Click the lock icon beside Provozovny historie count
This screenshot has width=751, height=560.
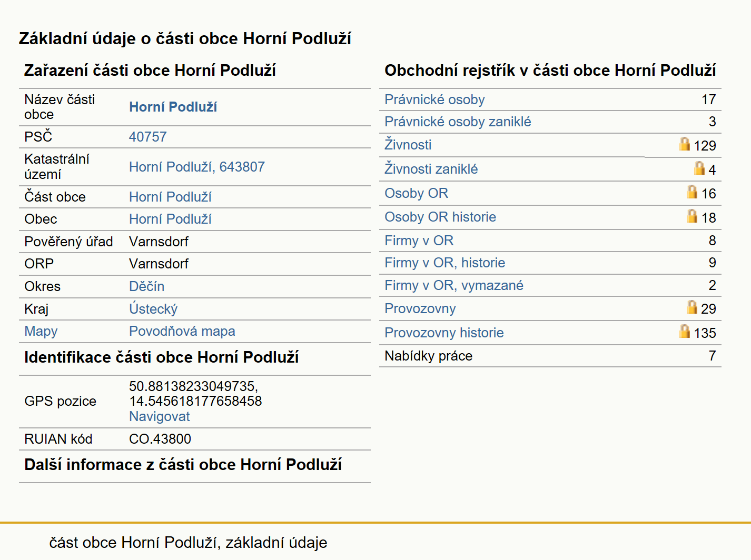pyautogui.click(x=684, y=331)
